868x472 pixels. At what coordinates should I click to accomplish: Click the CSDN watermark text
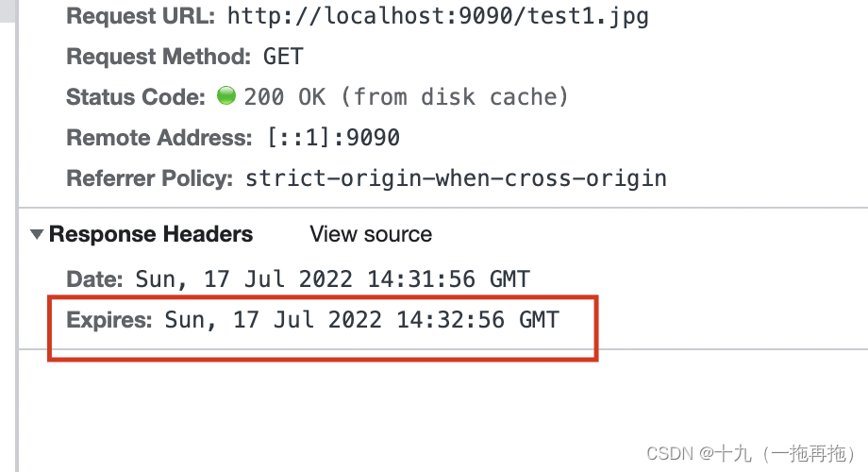751,454
